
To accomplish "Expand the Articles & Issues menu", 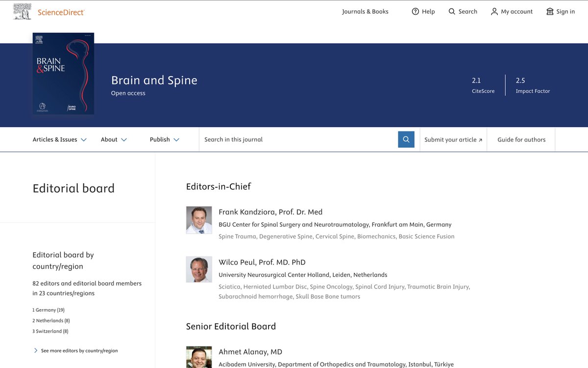I will point(60,139).
